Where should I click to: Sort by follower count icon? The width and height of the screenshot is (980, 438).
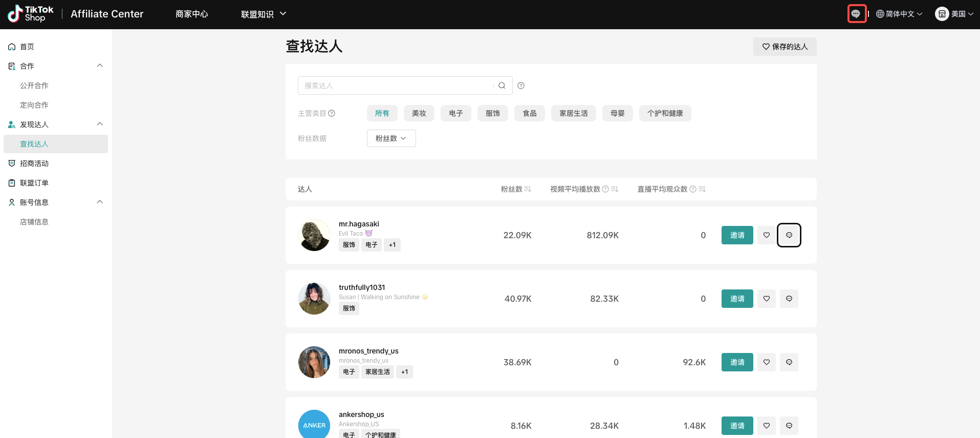click(x=528, y=189)
